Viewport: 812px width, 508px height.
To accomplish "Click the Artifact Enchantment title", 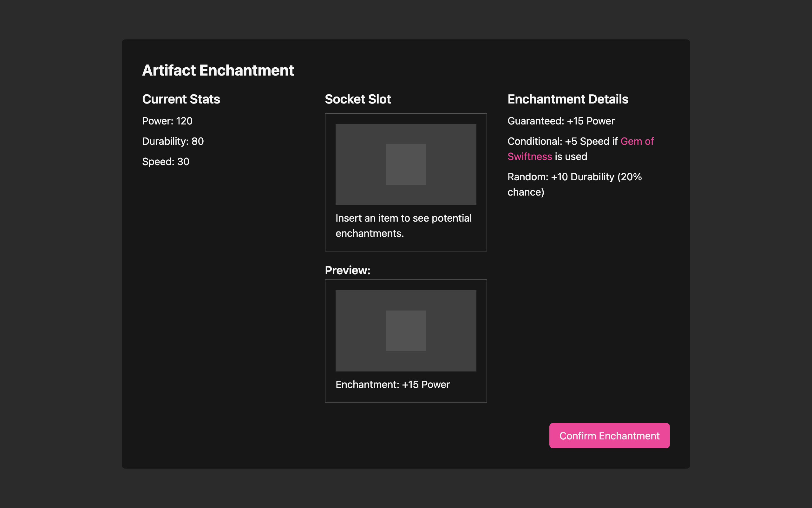I will pos(218,70).
